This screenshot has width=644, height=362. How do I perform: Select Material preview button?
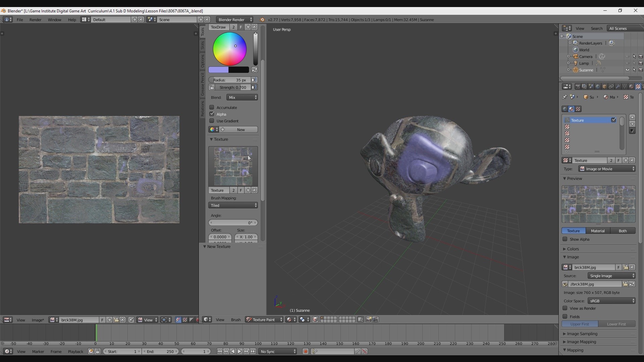[598, 231]
